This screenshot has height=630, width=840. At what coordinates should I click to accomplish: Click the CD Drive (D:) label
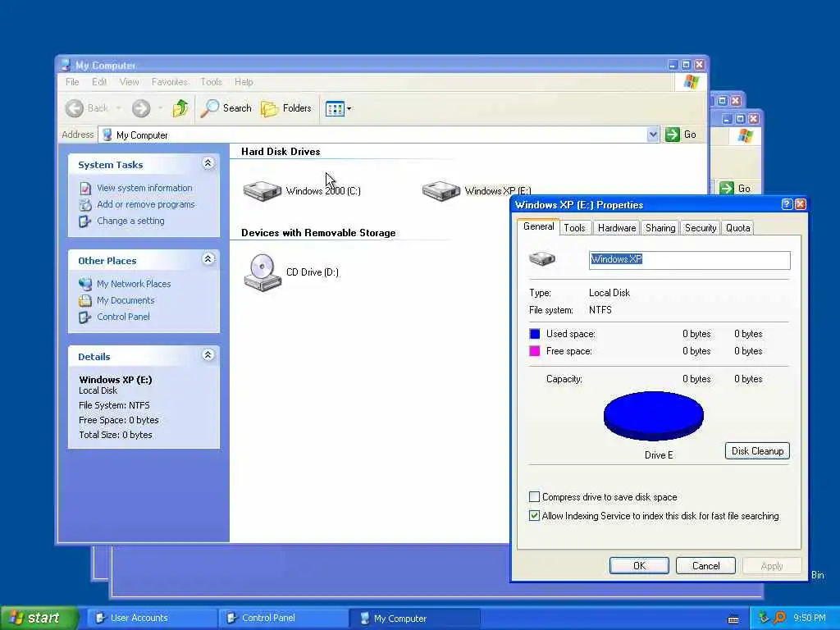(x=313, y=272)
